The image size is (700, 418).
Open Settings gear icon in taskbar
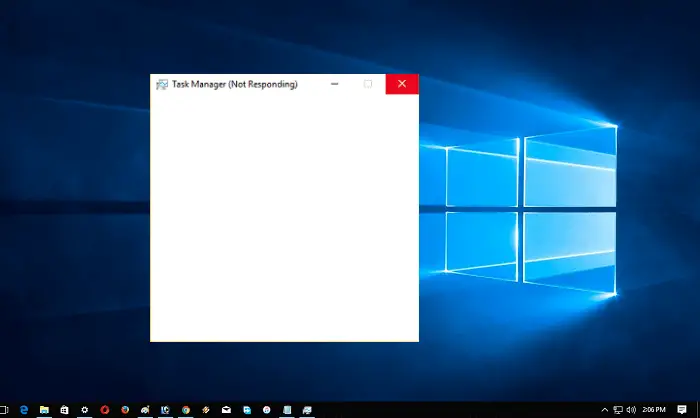(84, 410)
